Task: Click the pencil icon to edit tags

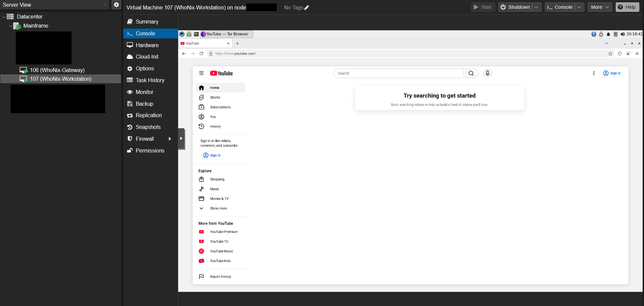Action: (x=307, y=8)
